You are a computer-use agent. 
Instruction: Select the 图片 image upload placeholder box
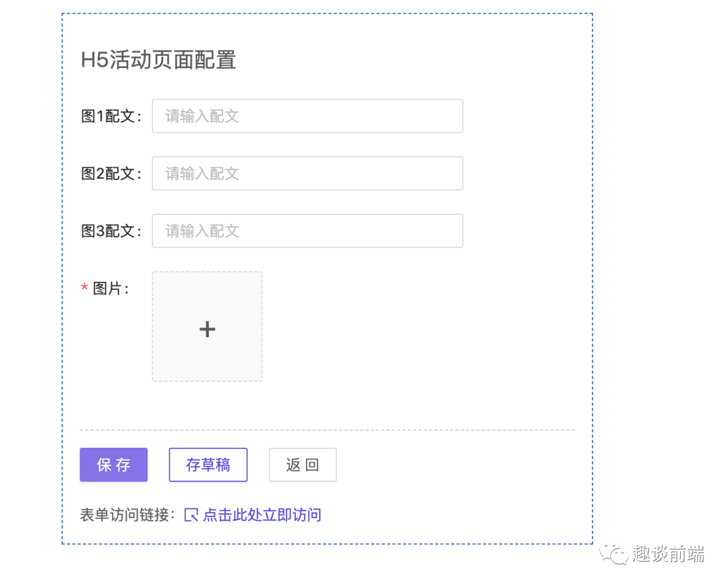click(x=207, y=326)
